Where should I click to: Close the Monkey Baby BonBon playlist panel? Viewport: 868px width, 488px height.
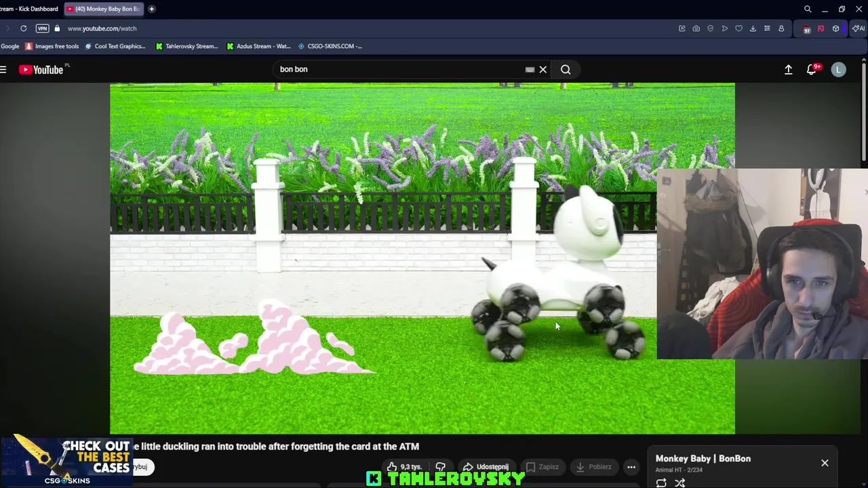click(825, 463)
